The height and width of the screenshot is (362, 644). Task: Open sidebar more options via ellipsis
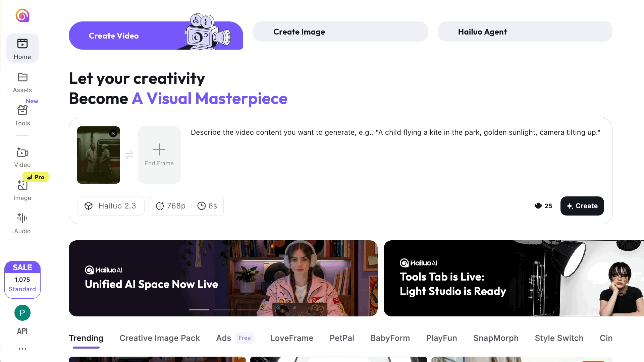click(x=22, y=349)
